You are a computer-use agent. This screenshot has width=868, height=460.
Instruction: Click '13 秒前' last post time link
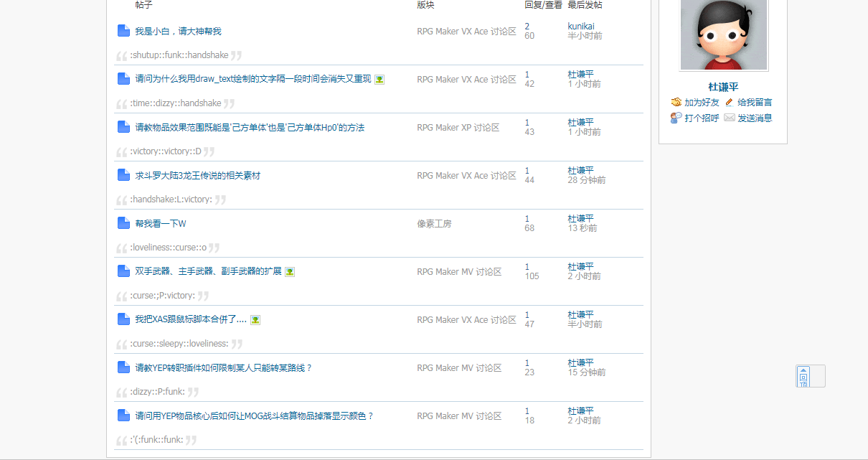[x=582, y=228]
